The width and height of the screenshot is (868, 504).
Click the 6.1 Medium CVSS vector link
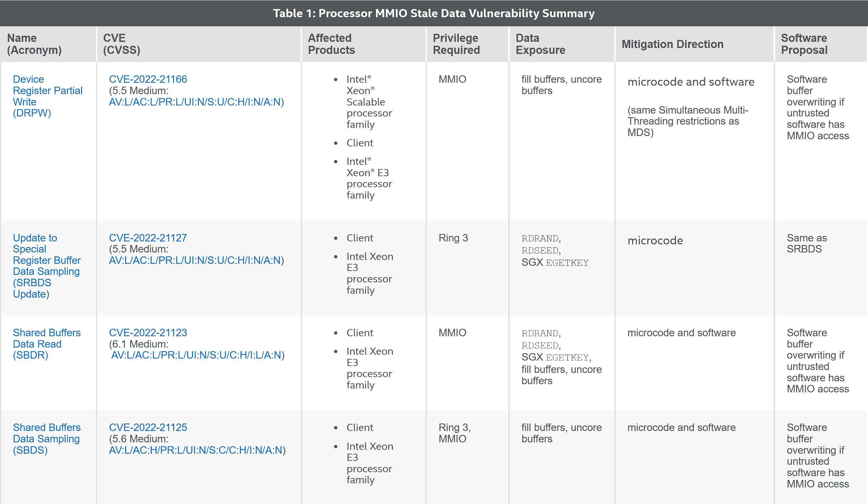click(196, 355)
